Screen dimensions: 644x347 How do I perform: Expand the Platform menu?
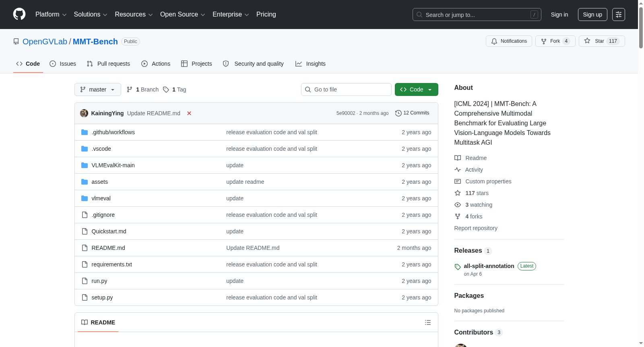51,15
